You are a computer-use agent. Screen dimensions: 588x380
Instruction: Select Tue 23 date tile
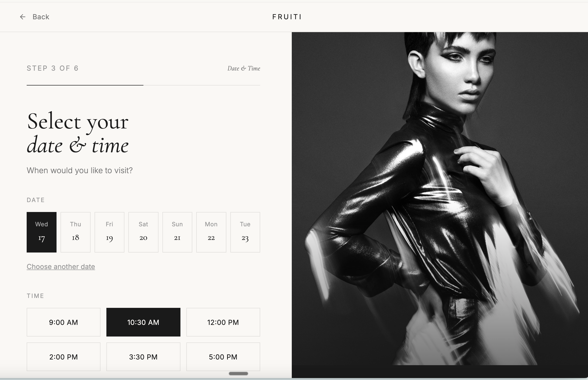pyautogui.click(x=245, y=232)
